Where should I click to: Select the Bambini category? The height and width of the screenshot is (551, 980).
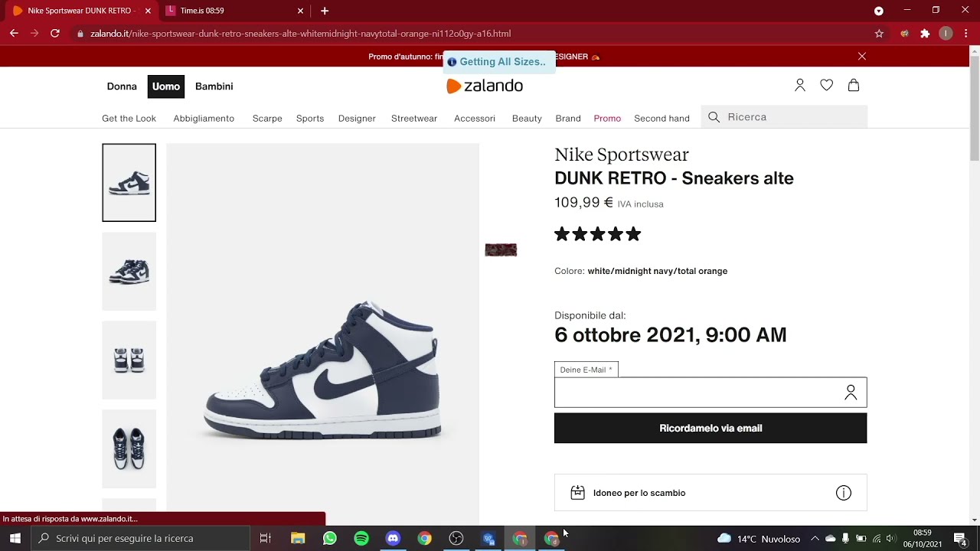coord(214,86)
